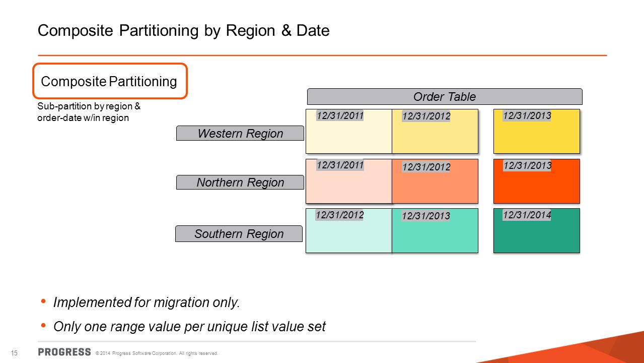Select Western Region 12/31/2013 bright yellow block
644x363 pixels.
[537, 131]
